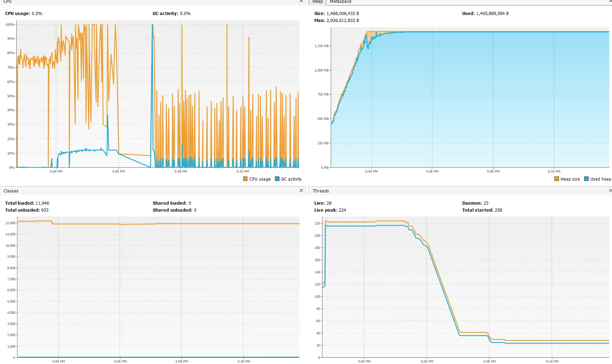Click the blue Used heap legend swatch

pyautogui.click(x=586, y=179)
